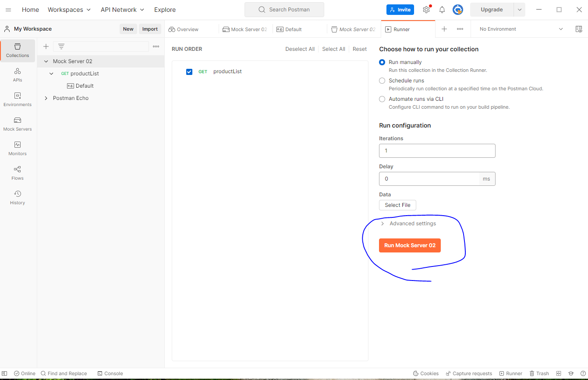588x380 pixels.
Task: Click the Upgrade button
Action: tap(492, 10)
